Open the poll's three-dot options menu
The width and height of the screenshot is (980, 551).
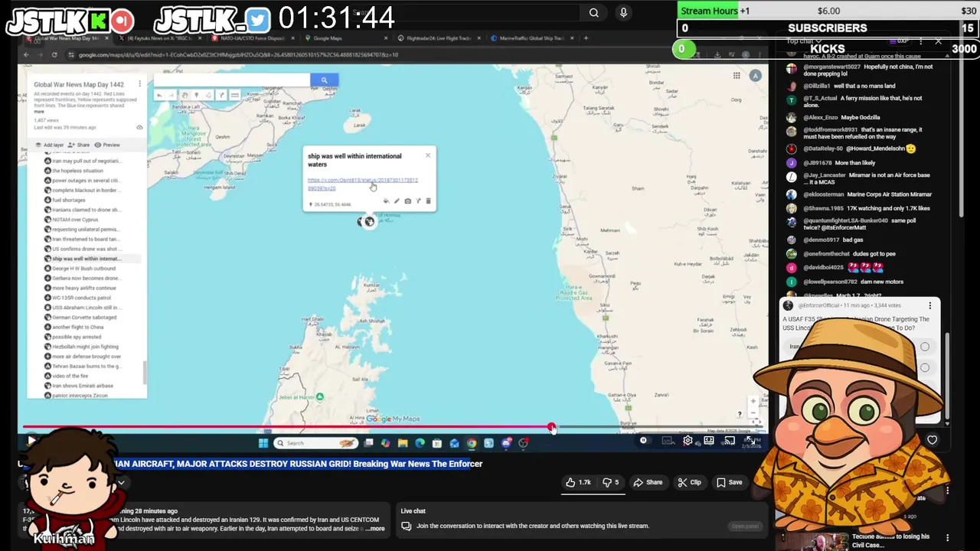coord(930,305)
